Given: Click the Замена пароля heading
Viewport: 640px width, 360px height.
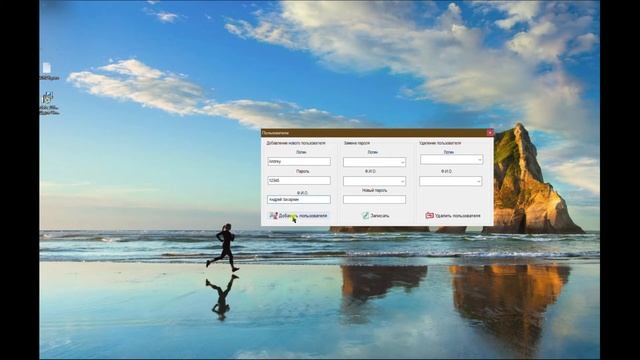Looking at the screenshot, I should 357,143.
